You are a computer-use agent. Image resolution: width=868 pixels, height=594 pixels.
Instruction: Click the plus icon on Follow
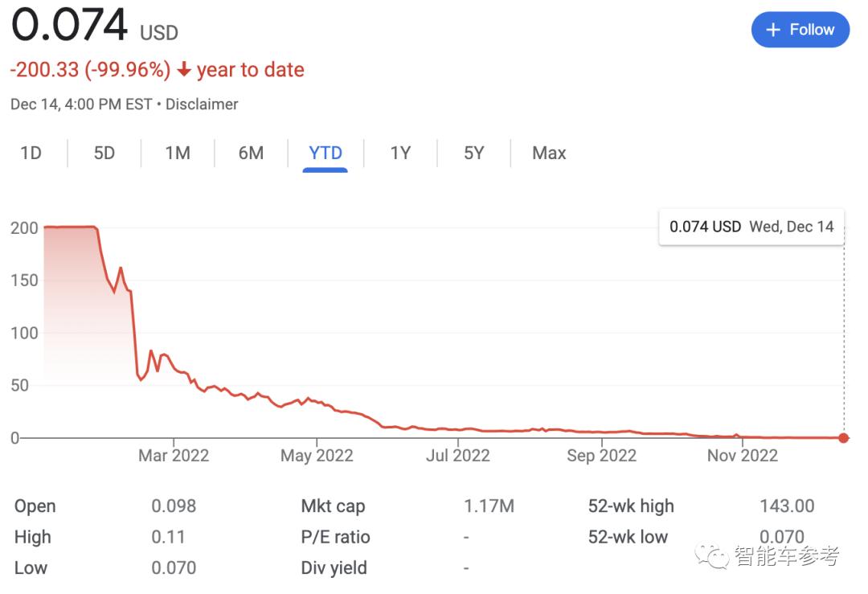tap(773, 30)
